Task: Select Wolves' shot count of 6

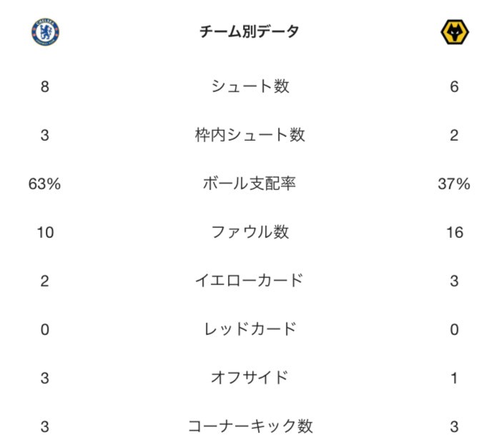Action: coord(455,87)
